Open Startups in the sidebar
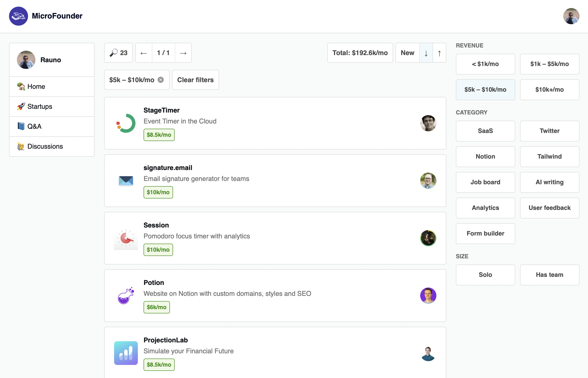This screenshot has width=588, height=378. tap(52, 107)
